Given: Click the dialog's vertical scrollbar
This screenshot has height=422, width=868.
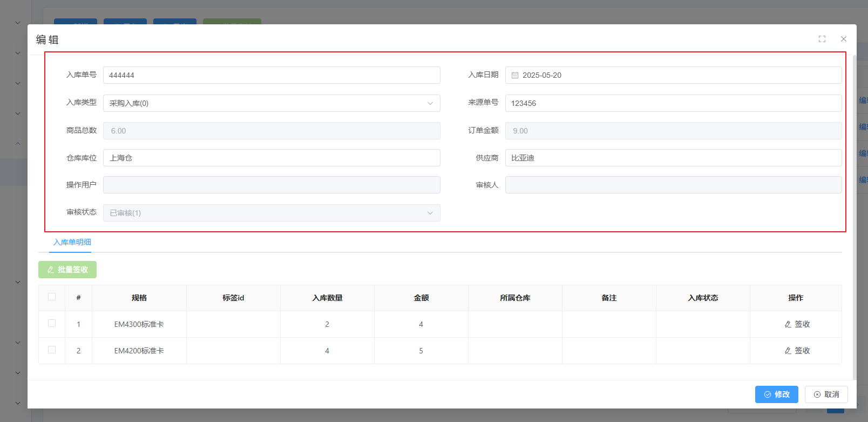Looking at the screenshot, I should pos(854,216).
